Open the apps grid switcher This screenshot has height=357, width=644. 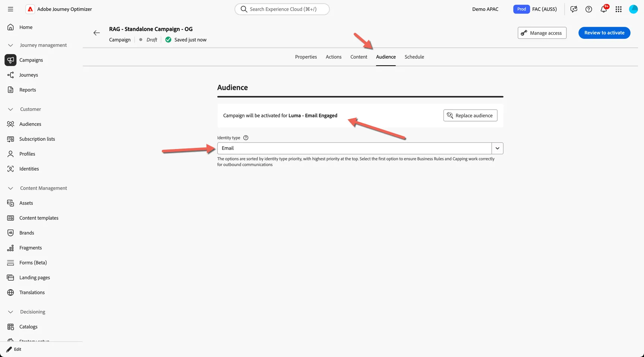tap(619, 9)
